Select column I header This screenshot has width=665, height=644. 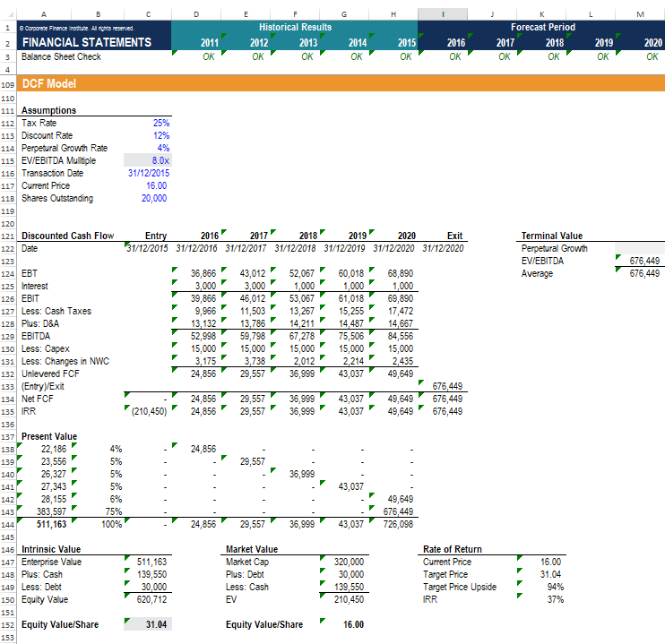pos(443,14)
